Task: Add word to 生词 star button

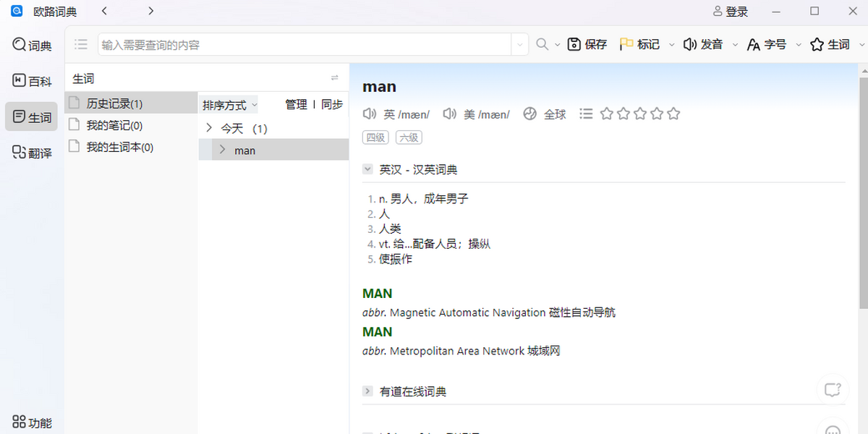Action: click(830, 45)
